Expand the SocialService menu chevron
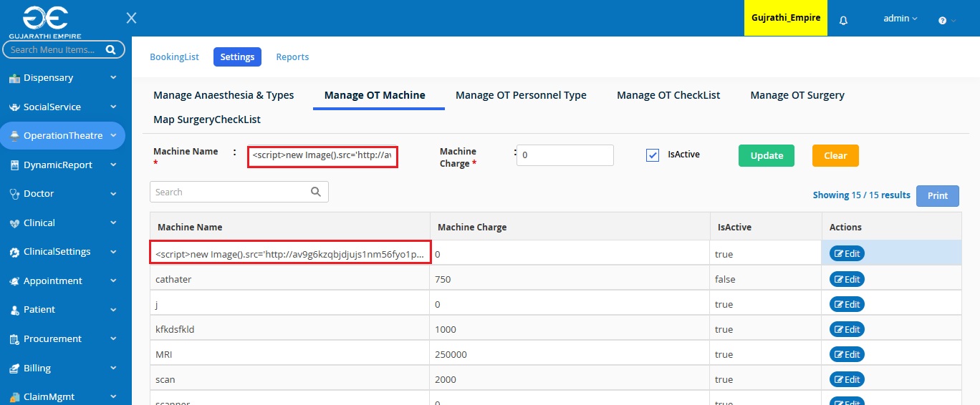Image resolution: width=980 pixels, height=405 pixels. (x=113, y=107)
